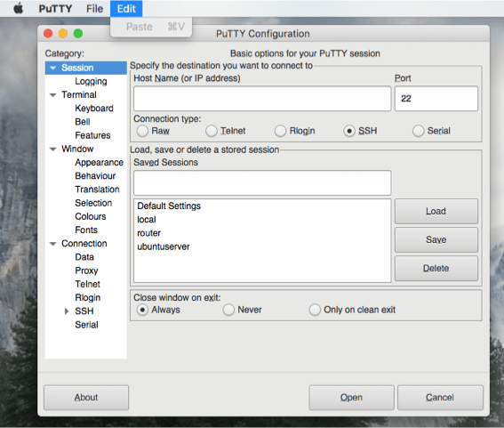Open the Data category
The width and height of the screenshot is (504, 428).
click(84, 257)
